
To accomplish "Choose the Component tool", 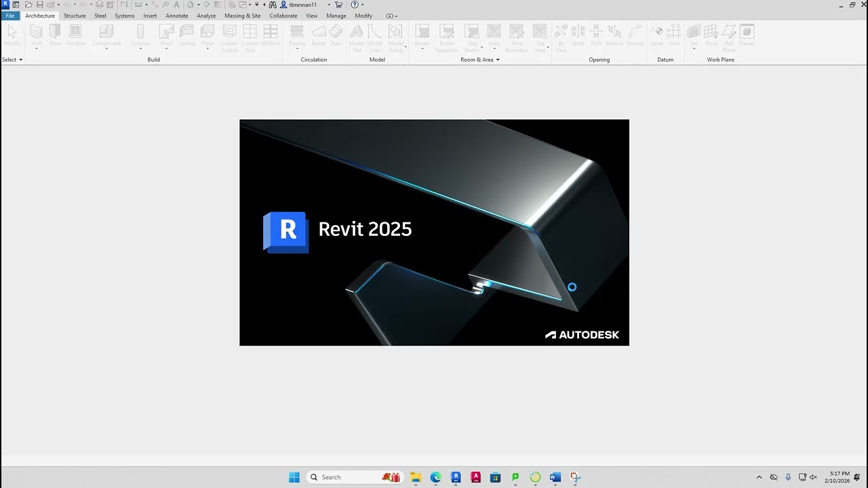I will point(106,36).
